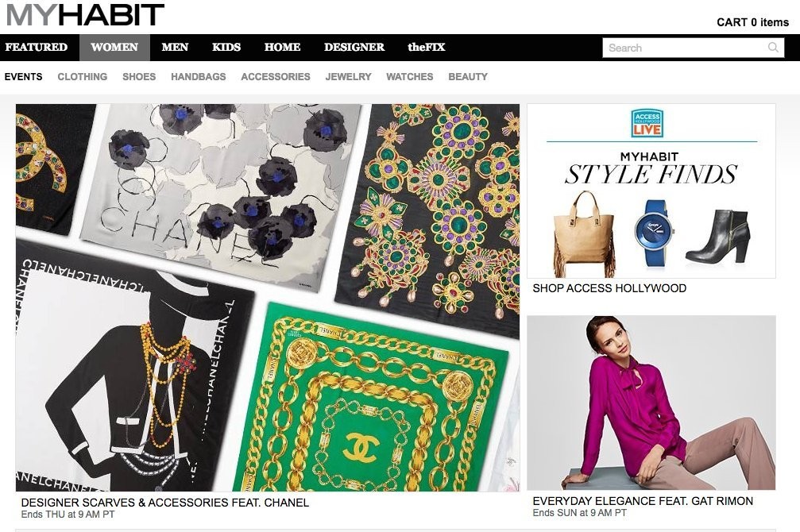
Task: Go to the KIDS section
Action: click(x=226, y=48)
